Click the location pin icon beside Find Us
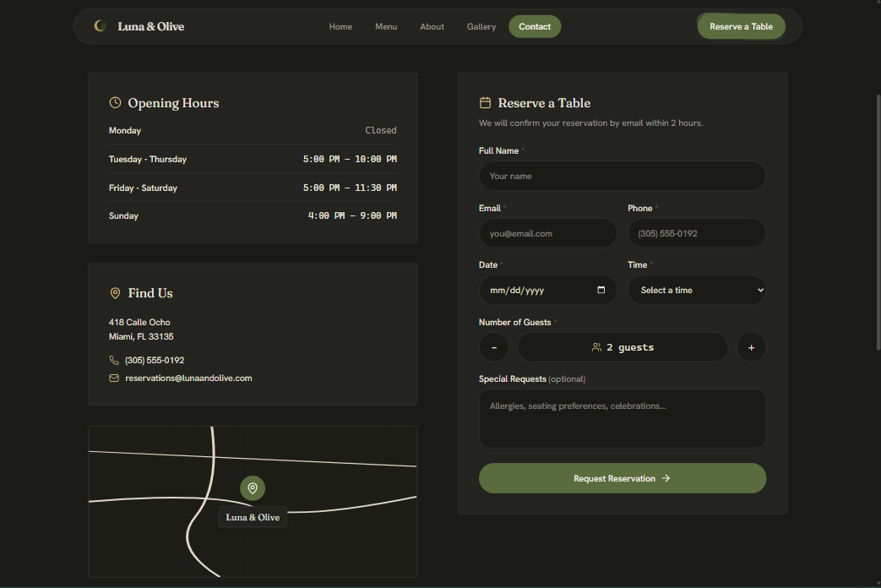Image resolution: width=881 pixels, height=588 pixels. point(115,293)
